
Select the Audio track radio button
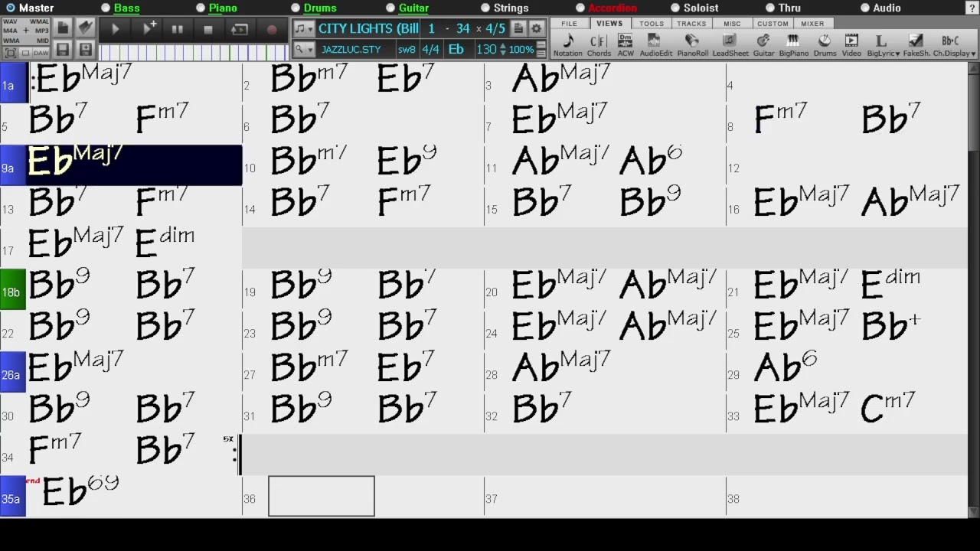click(x=865, y=8)
